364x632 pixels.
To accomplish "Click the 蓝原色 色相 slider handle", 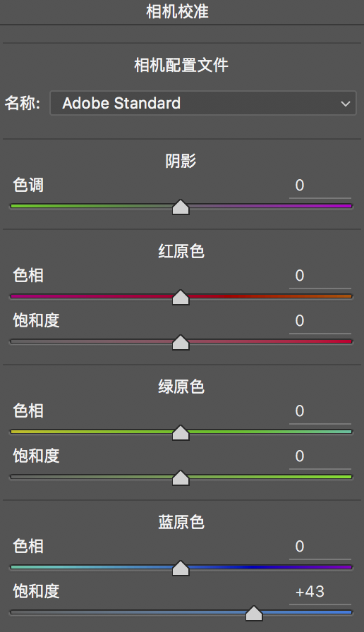I will coord(181,569).
